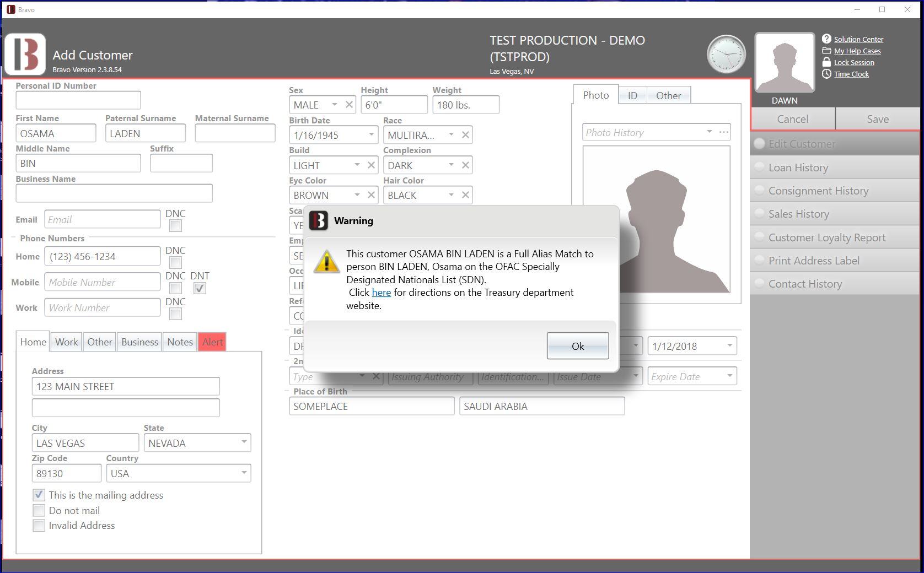
Task: Open the Eye Color dropdown
Action: pyautogui.click(x=357, y=195)
